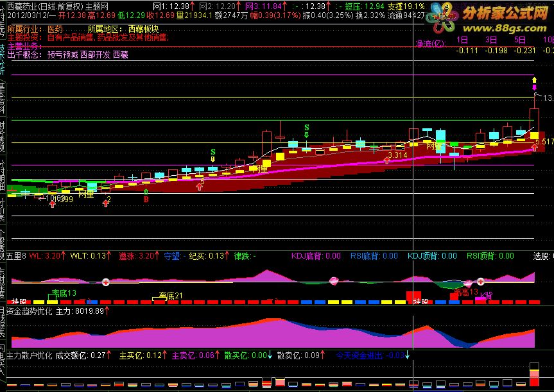Click the tall red block above right 持股

(x=413, y=296)
